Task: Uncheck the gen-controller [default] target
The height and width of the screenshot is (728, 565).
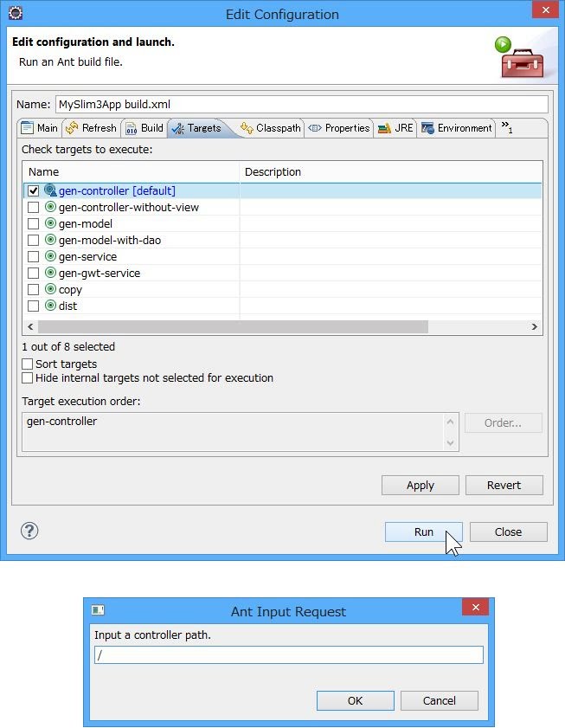Action: coord(33,190)
